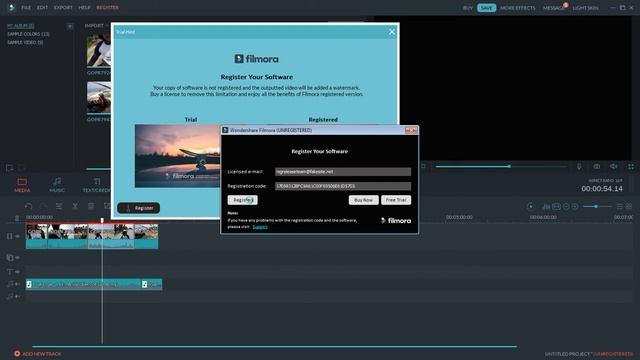Click the Licensed e-mail input field
Image resolution: width=640 pixels, height=360 pixels.
pos(343,172)
